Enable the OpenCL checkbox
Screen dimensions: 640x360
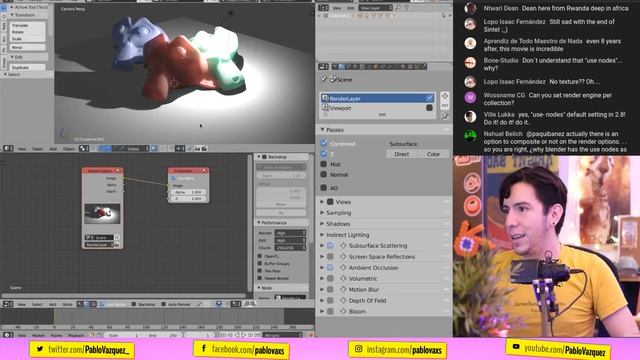pos(260,256)
